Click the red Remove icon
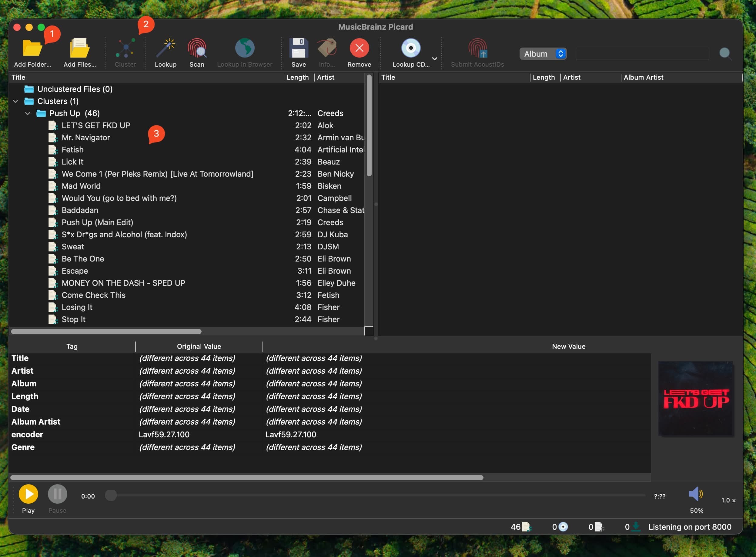 (x=359, y=48)
